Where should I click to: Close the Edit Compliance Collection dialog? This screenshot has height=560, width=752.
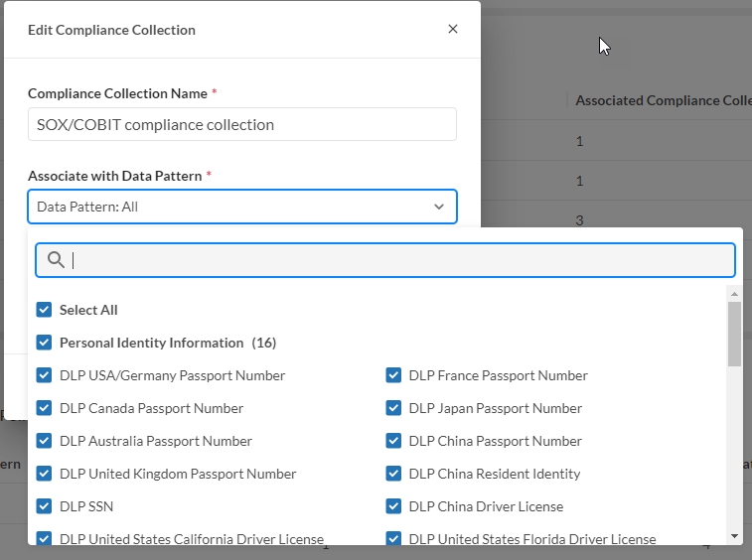[x=453, y=29]
